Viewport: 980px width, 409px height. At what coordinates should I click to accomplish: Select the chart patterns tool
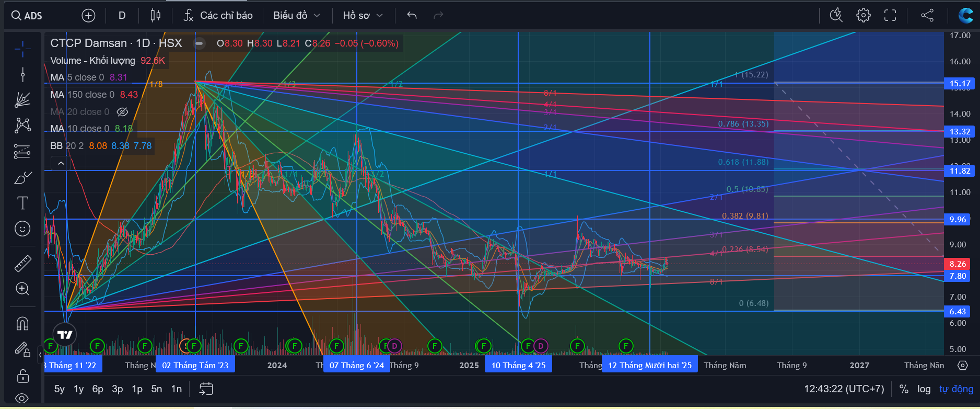click(x=22, y=126)
